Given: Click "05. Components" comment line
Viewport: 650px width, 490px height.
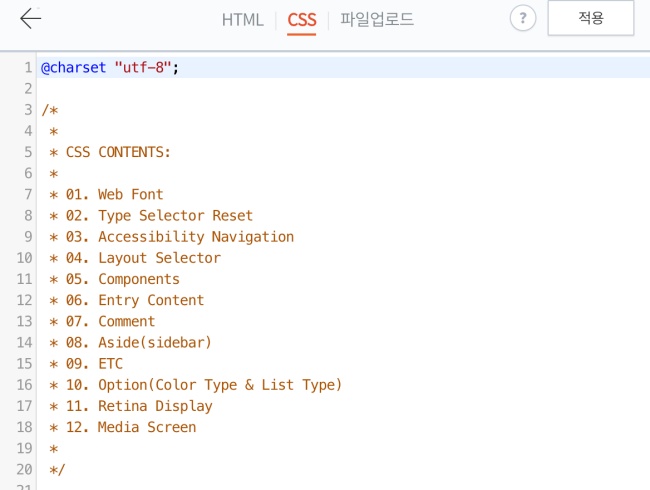Looking at the screenshot, I should (x=114, y=279).
